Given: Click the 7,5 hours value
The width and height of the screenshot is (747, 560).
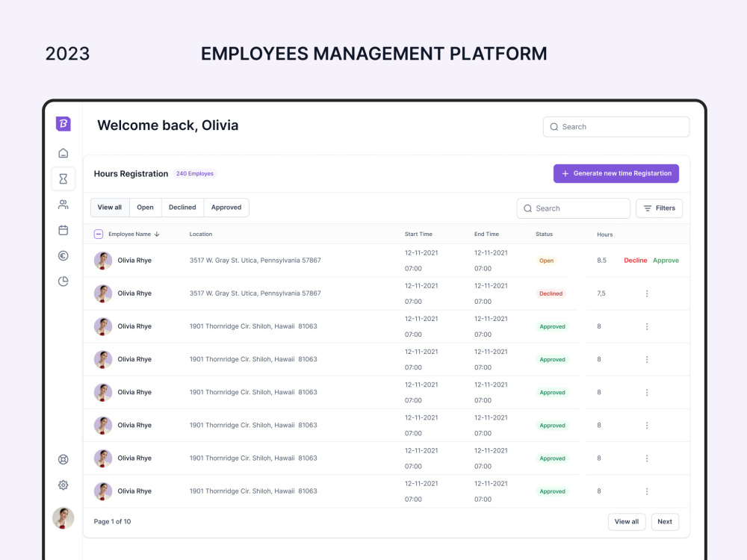Looking at the screenshot, I should coord(601,293).
